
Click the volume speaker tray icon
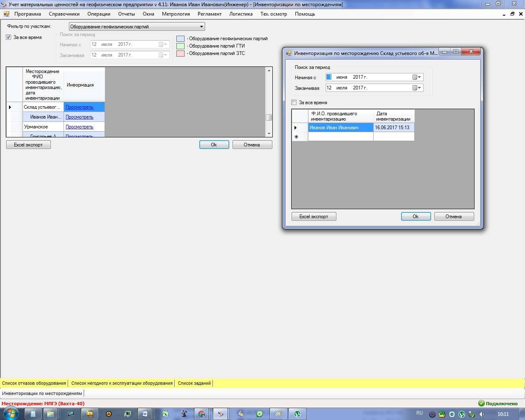[482, 414]
